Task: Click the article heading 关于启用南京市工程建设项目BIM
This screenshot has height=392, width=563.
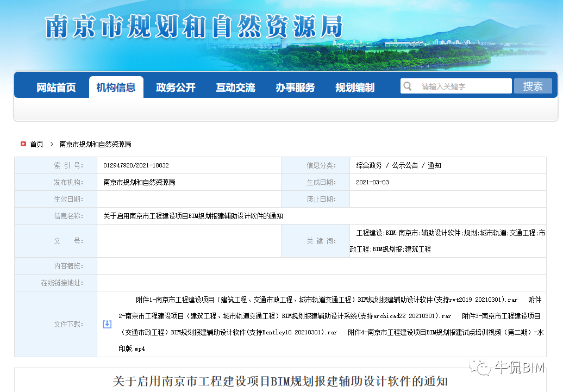Action: pos(280,381)
